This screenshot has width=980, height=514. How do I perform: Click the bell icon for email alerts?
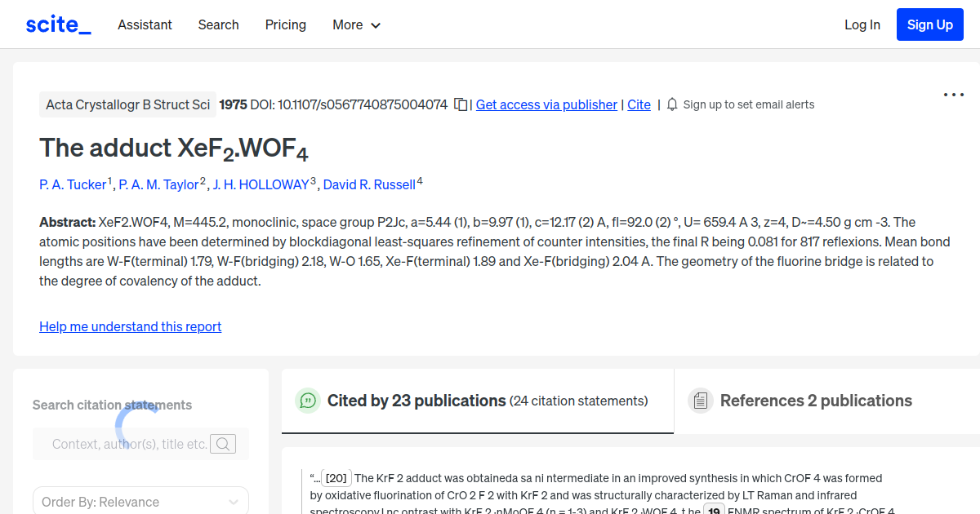point(671,104)
